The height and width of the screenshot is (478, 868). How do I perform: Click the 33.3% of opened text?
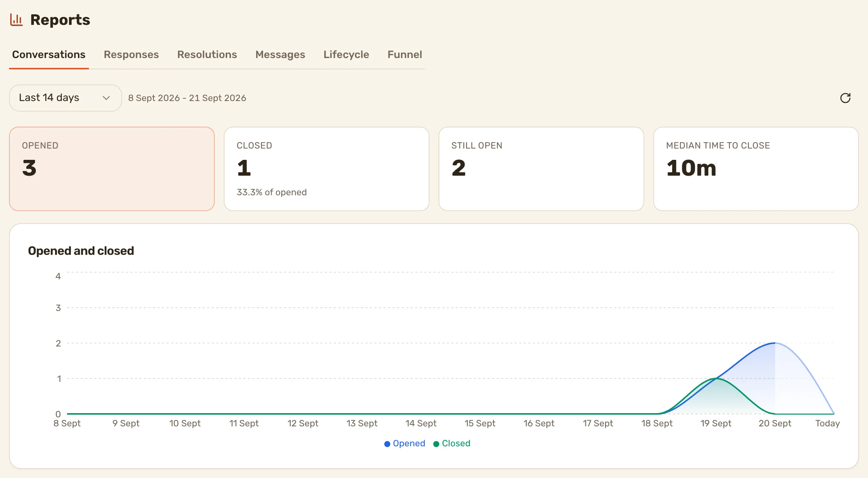click(x=272, y=192)
